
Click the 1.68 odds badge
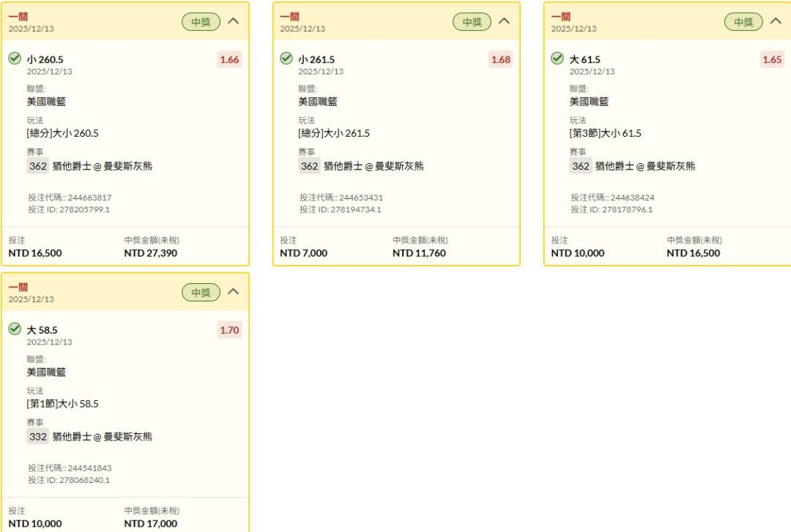click(500, 59)
